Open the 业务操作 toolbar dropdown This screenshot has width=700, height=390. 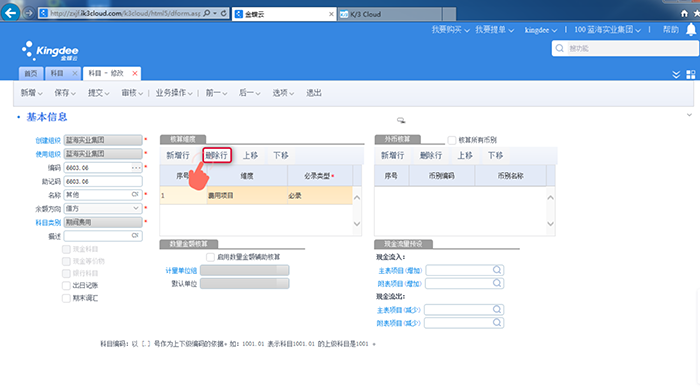pos(174,93)
